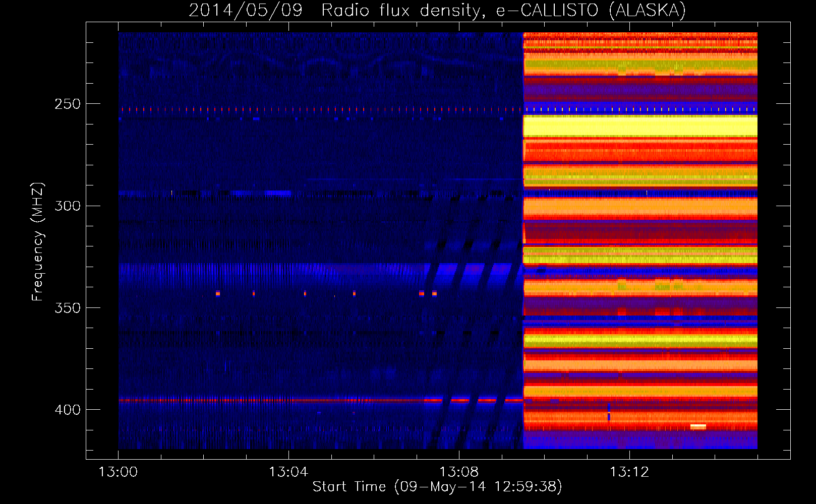The image size is (816, 504).
Task: Click the plot title '2014/05/09 Radio flux density'
Action: pos(335,10)
